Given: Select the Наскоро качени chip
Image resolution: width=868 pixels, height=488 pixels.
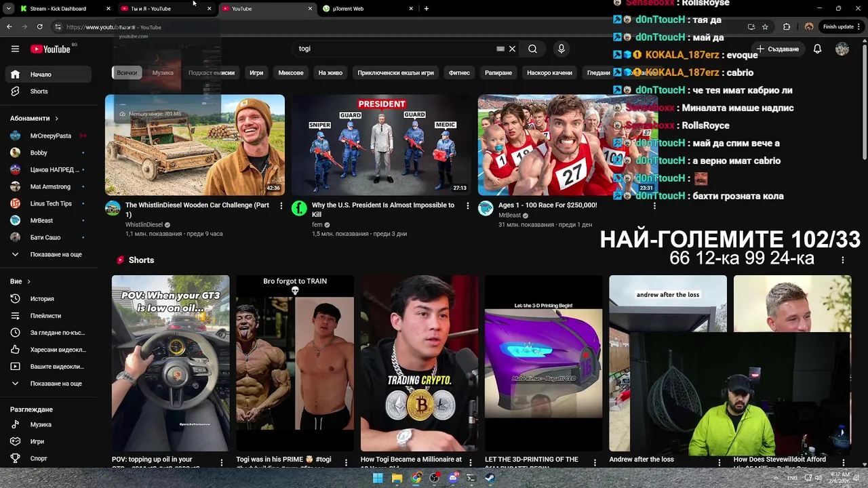Looking at the screenshot, I should [x=549, y=73].
